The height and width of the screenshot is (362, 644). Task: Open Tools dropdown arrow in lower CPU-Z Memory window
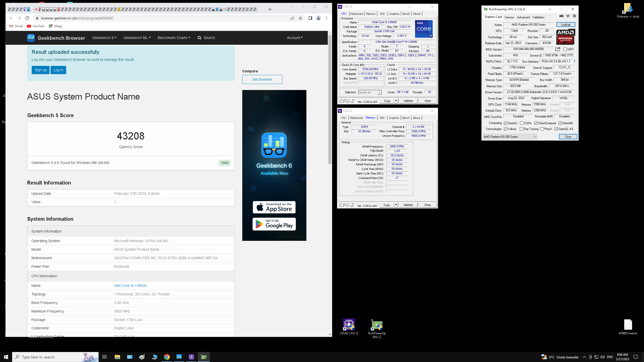[x=396, y=205]
